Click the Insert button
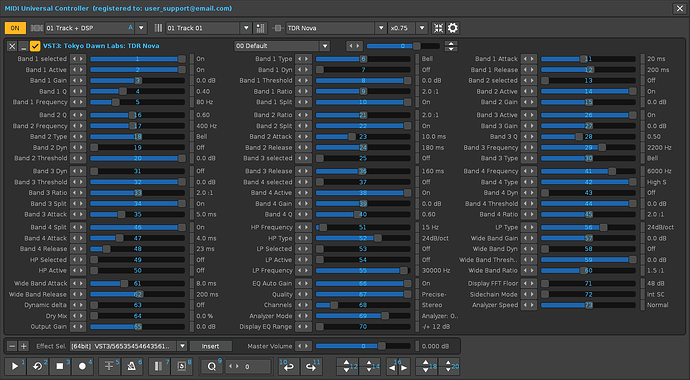Screen dimensions: 690x380 click(x=210, y=346)
